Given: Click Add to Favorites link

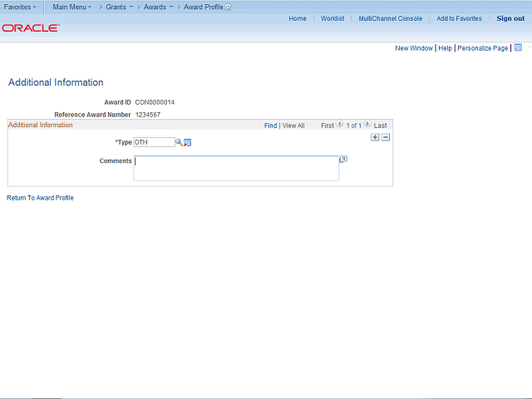Looking at the screenshot, I should (x=459, y=18).
